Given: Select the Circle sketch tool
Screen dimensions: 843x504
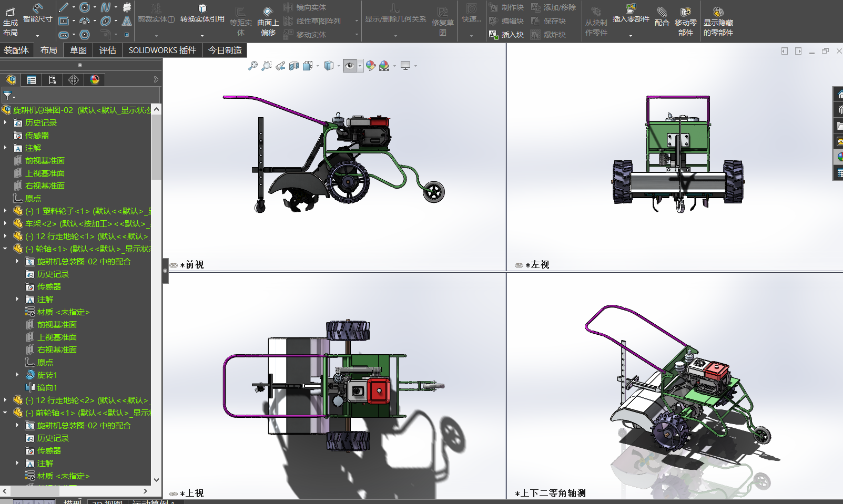Looking at the screenshot, I should tap(85, 7).
